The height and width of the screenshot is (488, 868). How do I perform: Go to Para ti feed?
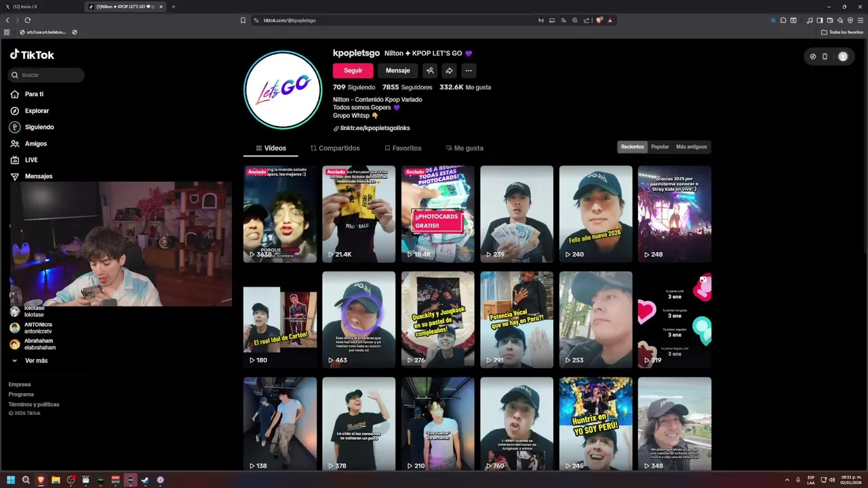click(x=27, y=94)
